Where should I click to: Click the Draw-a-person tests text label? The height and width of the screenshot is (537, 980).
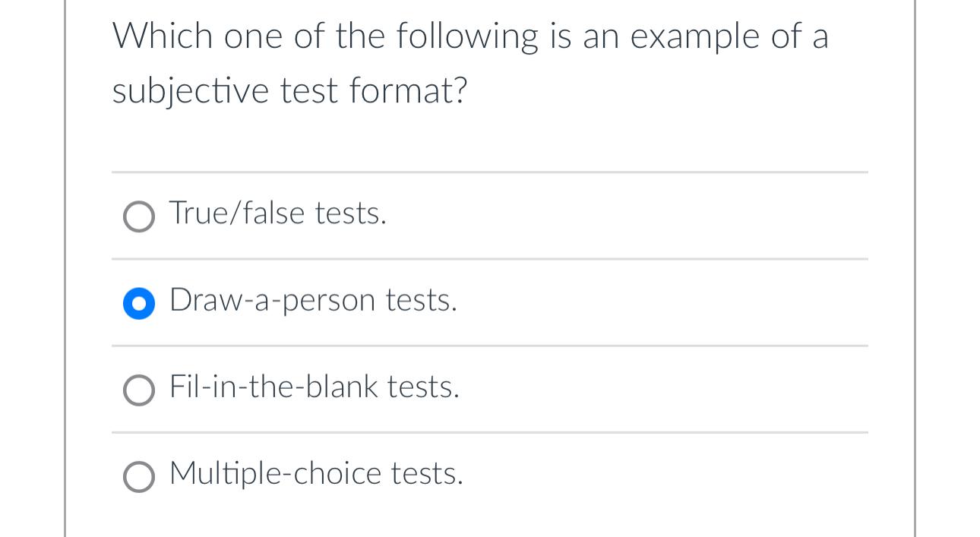pos(311,301)
